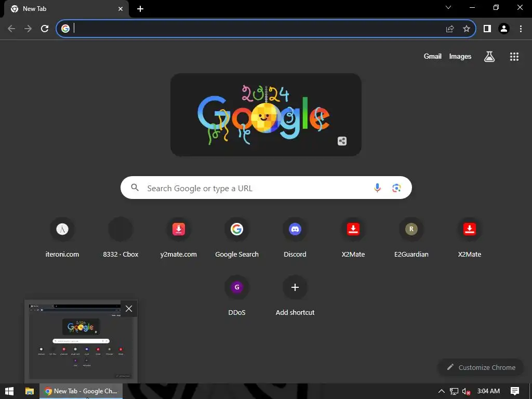Open the Discord shortcut
This screenshot has width=532, height=399.
point(295,237)
